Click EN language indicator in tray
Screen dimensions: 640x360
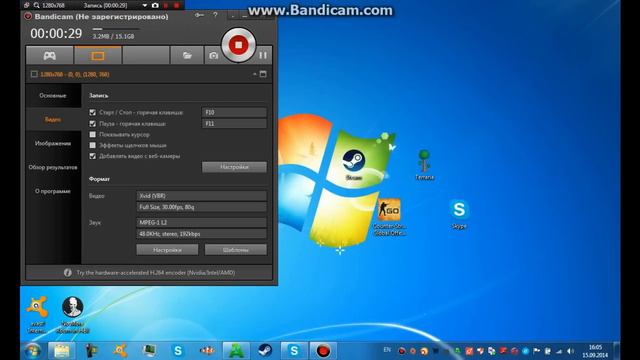click(x=387, y=350)
